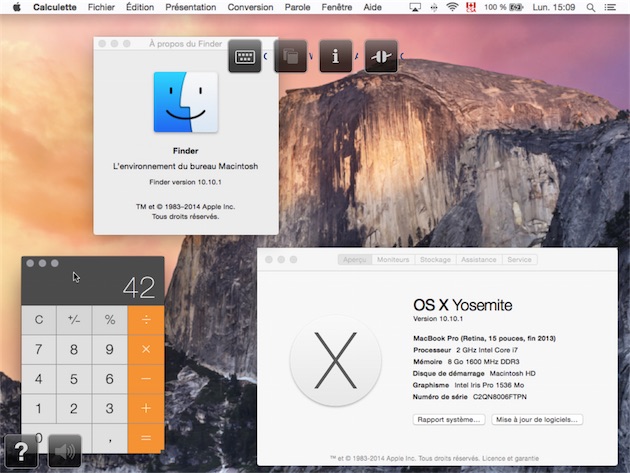Click the info 'i' overlay icon
This screenshot has height=473, width=630.
point(336,56)
